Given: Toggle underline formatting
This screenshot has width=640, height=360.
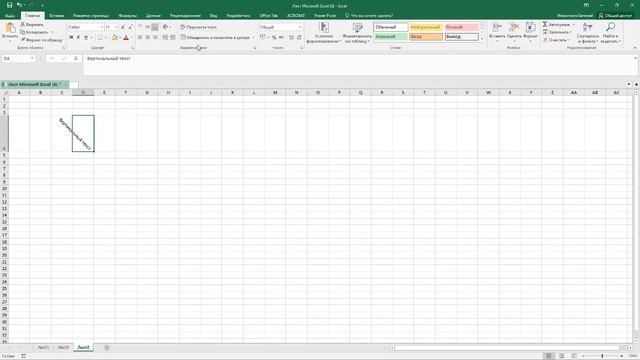Looking at the screenshot, I should (86, 38).
